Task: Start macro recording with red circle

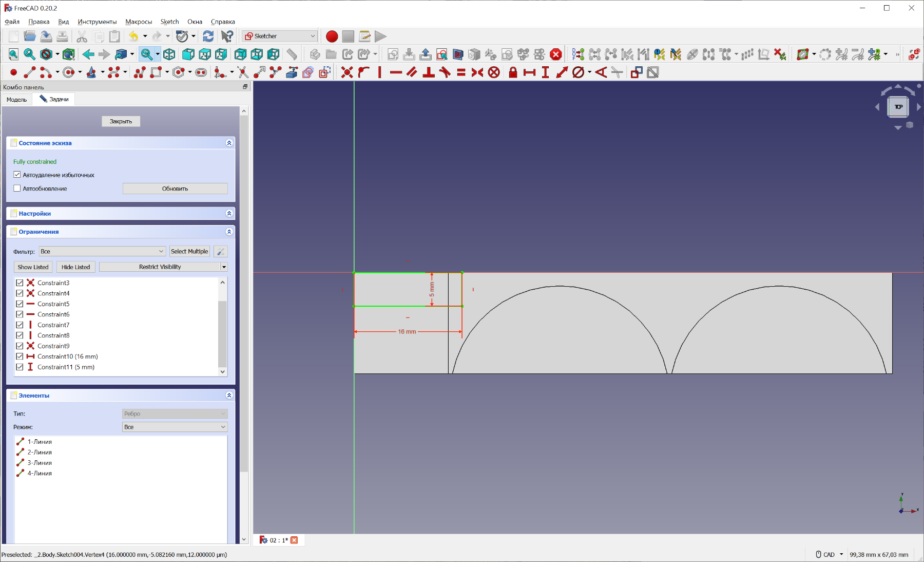Action: click(332, 36)
